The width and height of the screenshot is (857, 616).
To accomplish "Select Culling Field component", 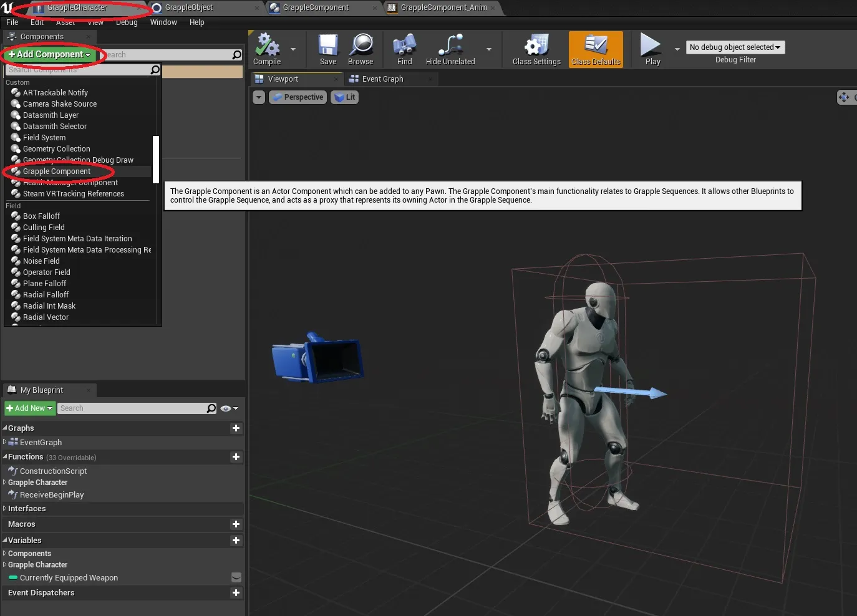I will tap(44, 228).
